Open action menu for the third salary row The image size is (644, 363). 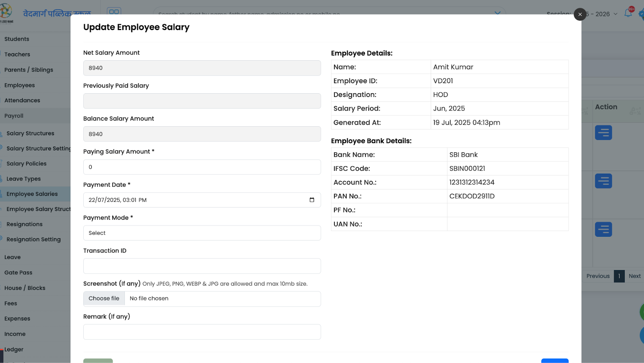(x=603, y=229)
